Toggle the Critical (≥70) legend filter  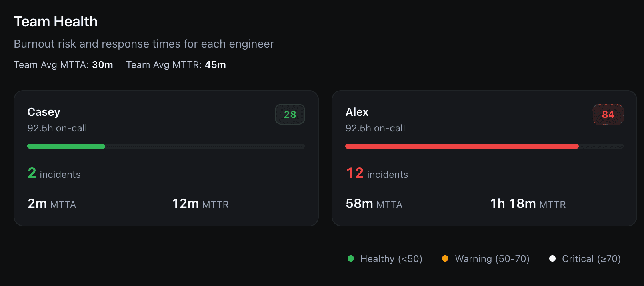point(585,258)
